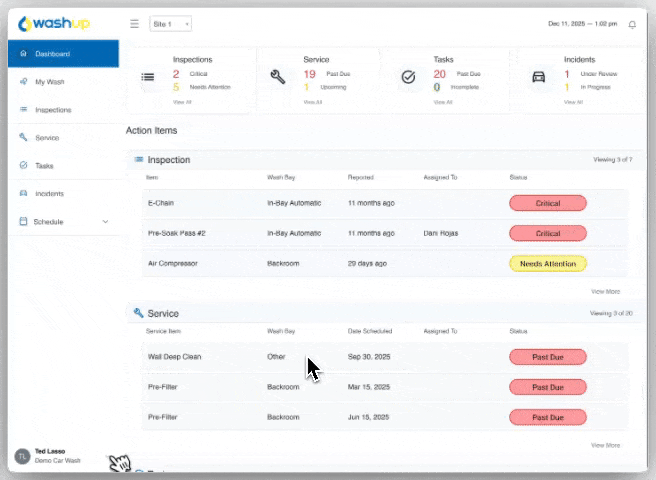
Task: Open Incidents in the sidebar
Action: click(x=49, y=194)
